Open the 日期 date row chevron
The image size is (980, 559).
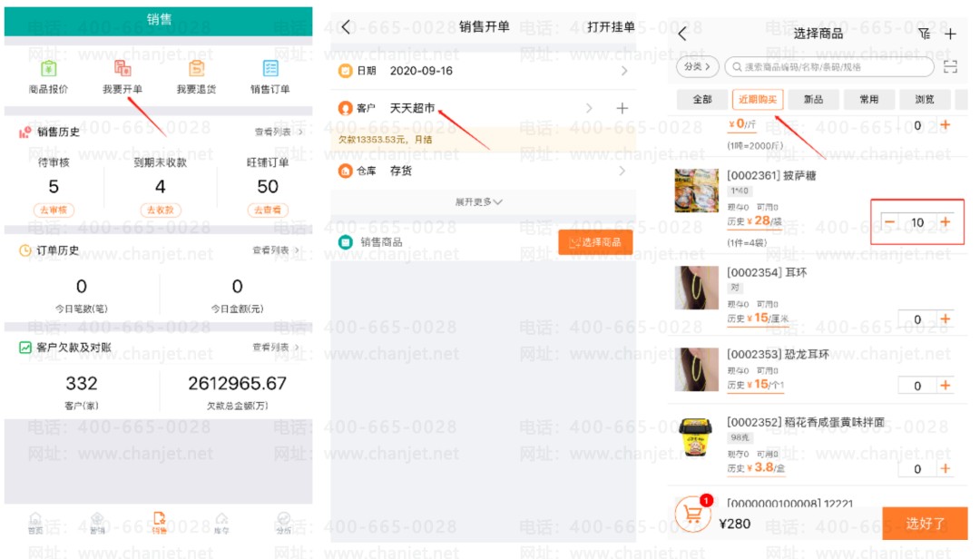pyautogui.click(x=623, y=71)
